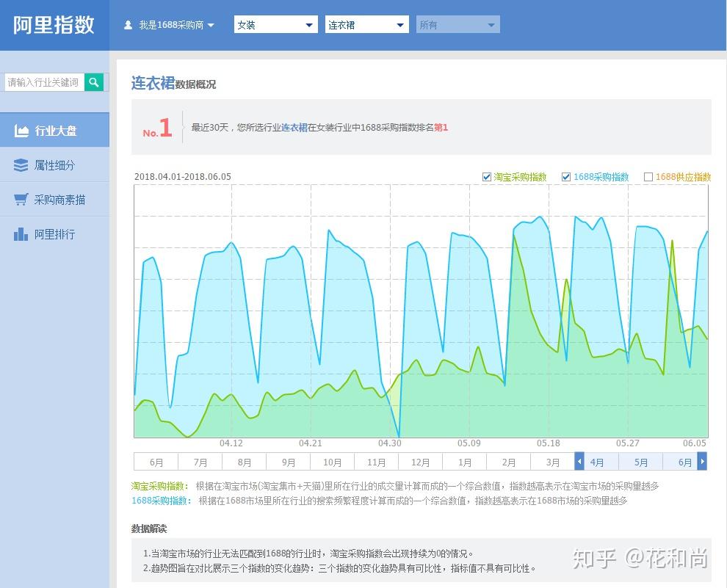Click the 04.12 axis label

coord(231,443)
